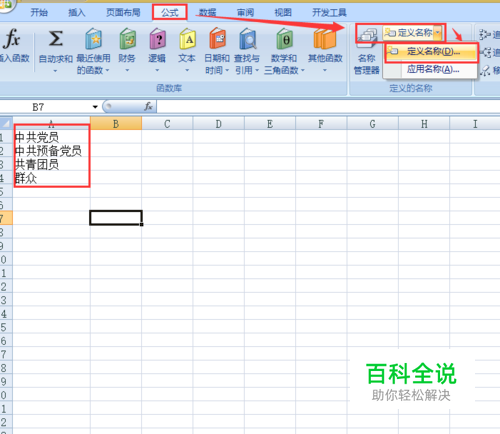Select column F header
500x434 pixels.
[321, 124]
